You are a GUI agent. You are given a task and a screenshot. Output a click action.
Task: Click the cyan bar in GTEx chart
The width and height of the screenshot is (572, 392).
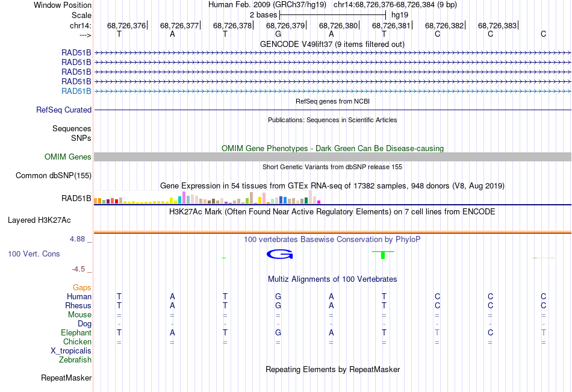pos(179,200)
